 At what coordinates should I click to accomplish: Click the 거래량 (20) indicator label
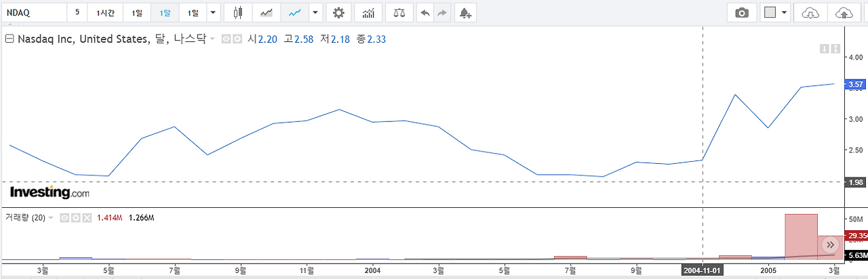pyautogui.click(x=25, y=217)
